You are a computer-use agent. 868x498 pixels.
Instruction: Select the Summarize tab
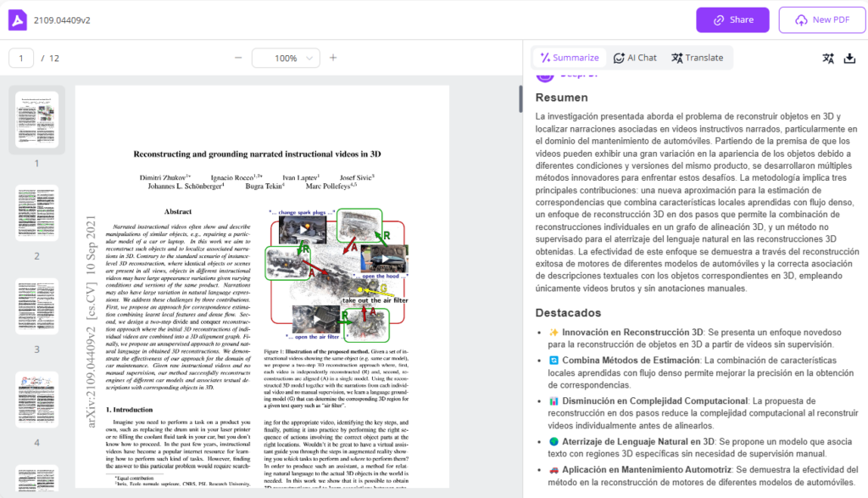pos(569,57)
